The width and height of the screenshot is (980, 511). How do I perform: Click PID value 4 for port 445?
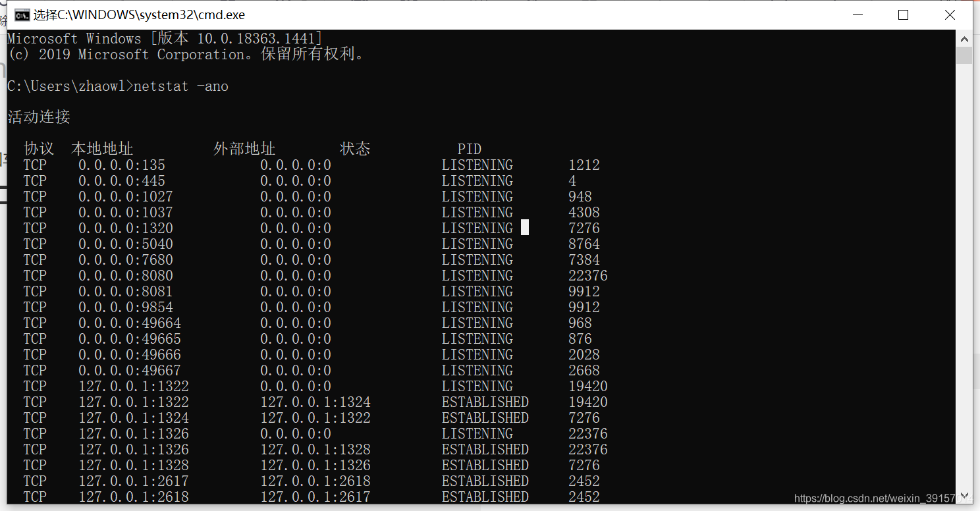coord(572,180)
